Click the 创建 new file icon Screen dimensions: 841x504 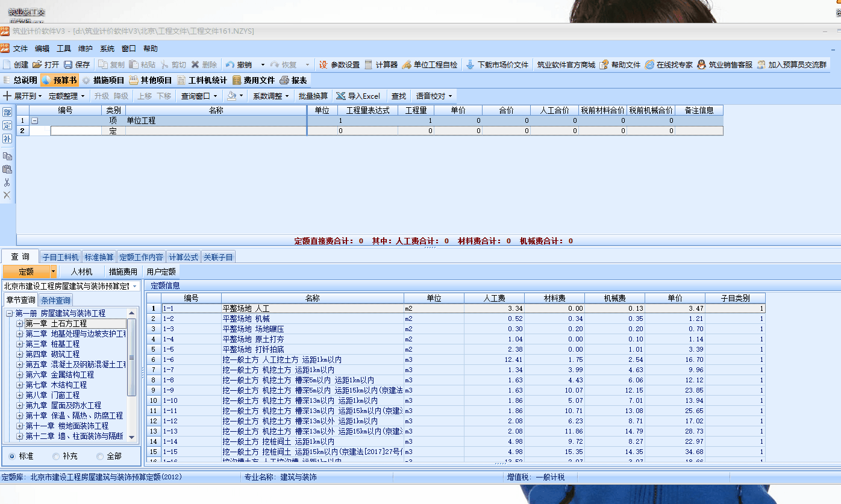7,64
